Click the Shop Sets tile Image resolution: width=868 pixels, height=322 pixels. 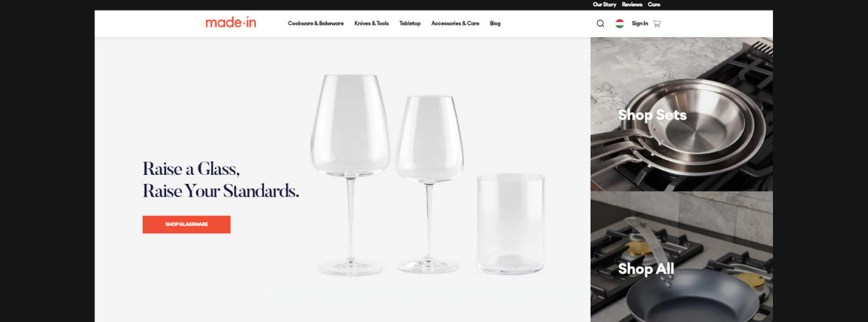coord(682,115)
